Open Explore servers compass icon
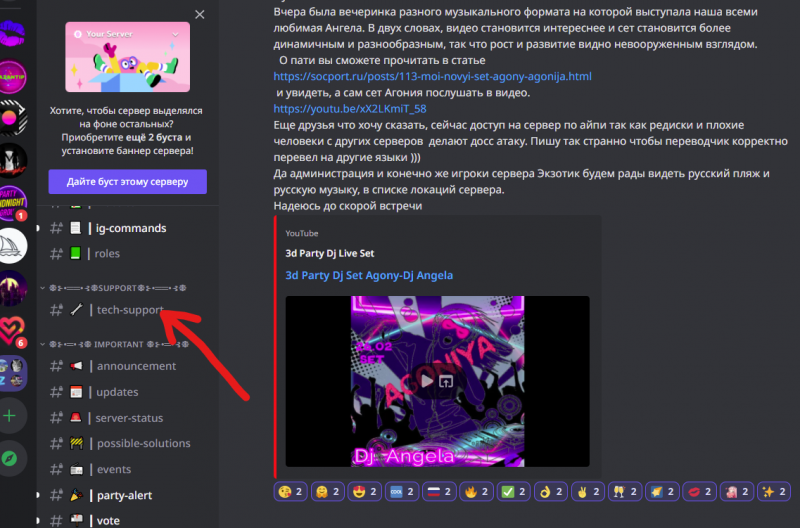This screenshot has height=528, width=800. click(x=10, y=459)
